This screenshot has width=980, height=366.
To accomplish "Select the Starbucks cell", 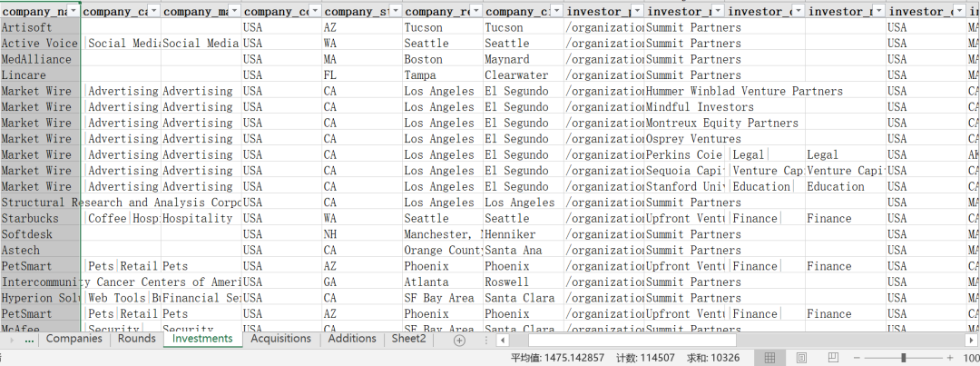I will pyautogui.click(x=41, y=218).
